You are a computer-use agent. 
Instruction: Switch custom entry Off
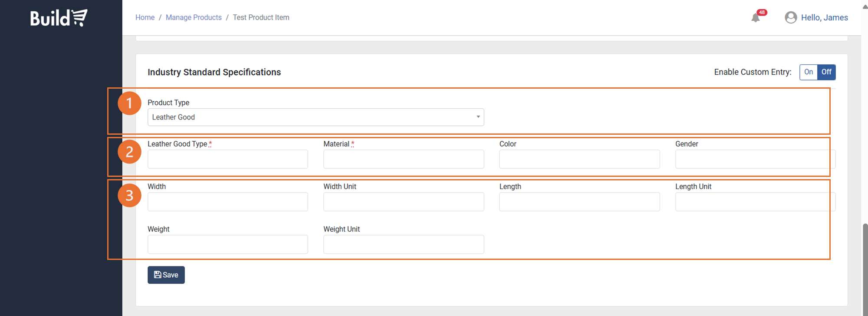[x=826, y=72]
